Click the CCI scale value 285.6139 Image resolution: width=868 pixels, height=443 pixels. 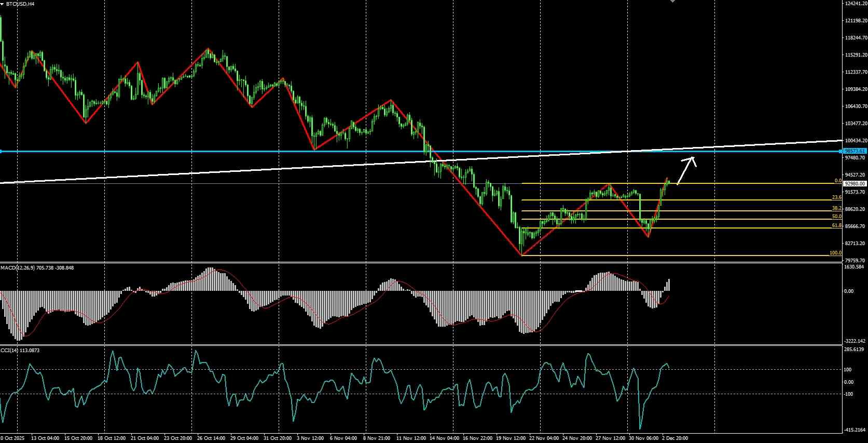pos(855,350)
